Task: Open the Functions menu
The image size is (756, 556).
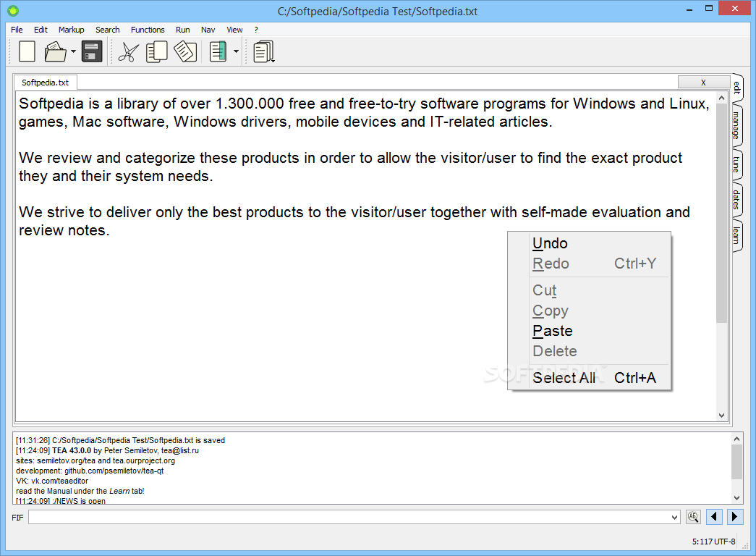Action: point(148,30)
